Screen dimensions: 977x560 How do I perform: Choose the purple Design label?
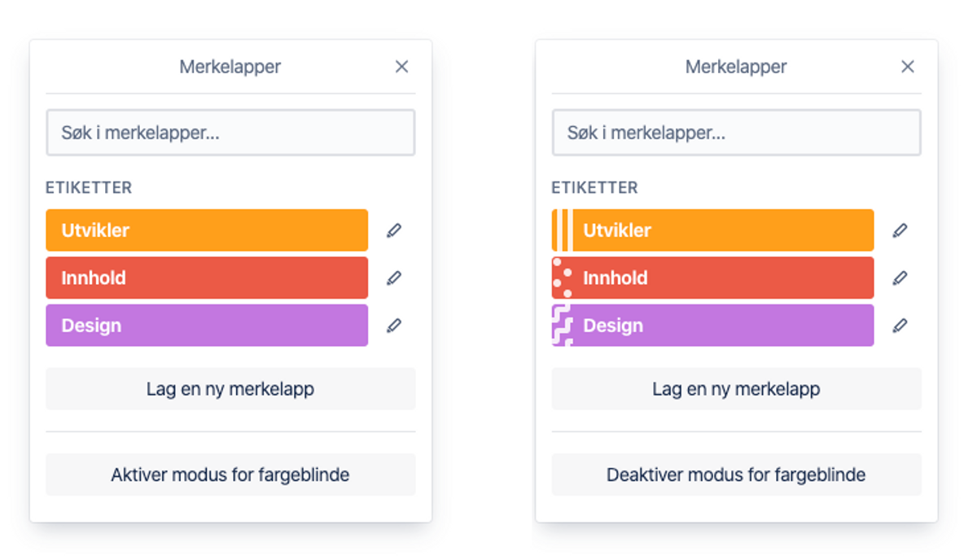point(206,326)
